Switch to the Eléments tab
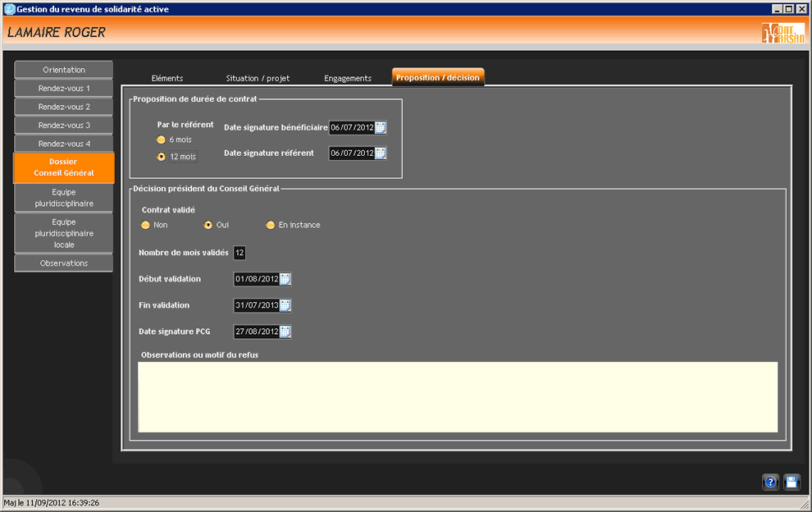Image resolution: width=812 pixels, height=512 pixels. 167,79
